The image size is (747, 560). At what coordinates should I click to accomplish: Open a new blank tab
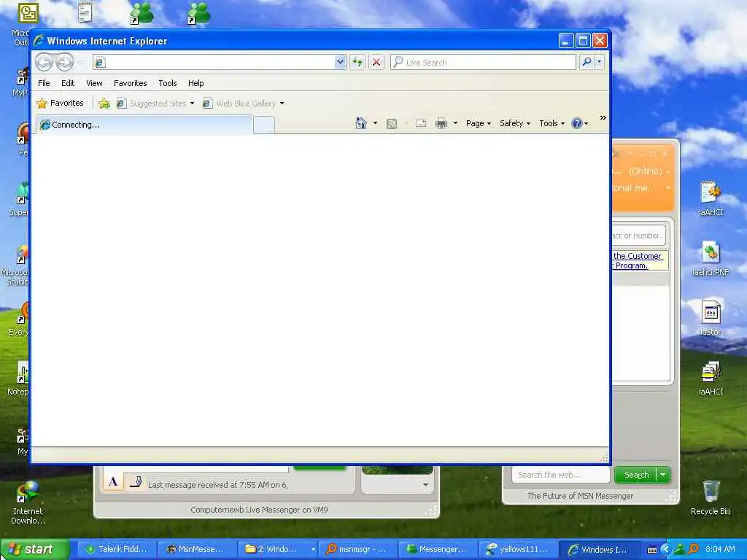click(264, 125)
